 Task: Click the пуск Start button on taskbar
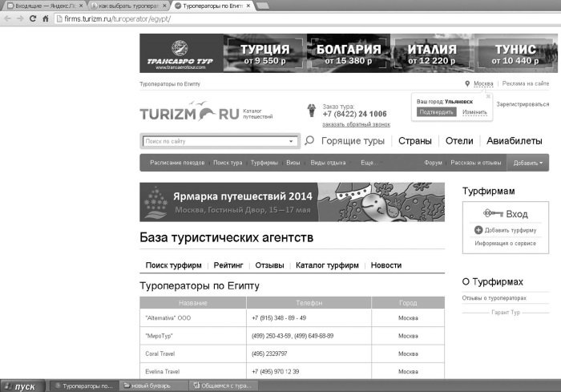click(22, 386)
